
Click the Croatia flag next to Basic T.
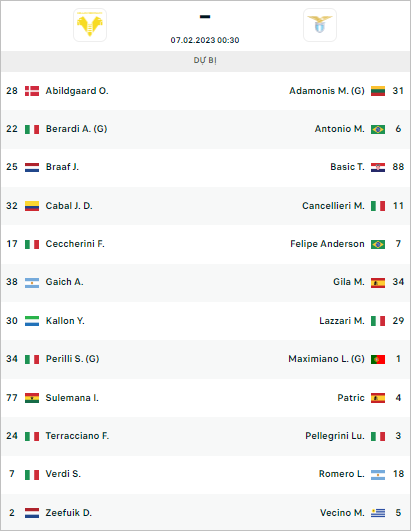(x=378, y=167)
